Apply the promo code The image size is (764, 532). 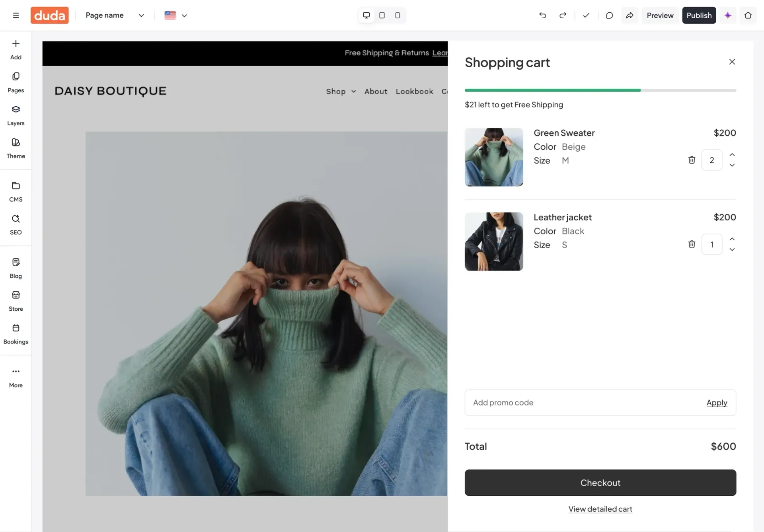point(717,403)
